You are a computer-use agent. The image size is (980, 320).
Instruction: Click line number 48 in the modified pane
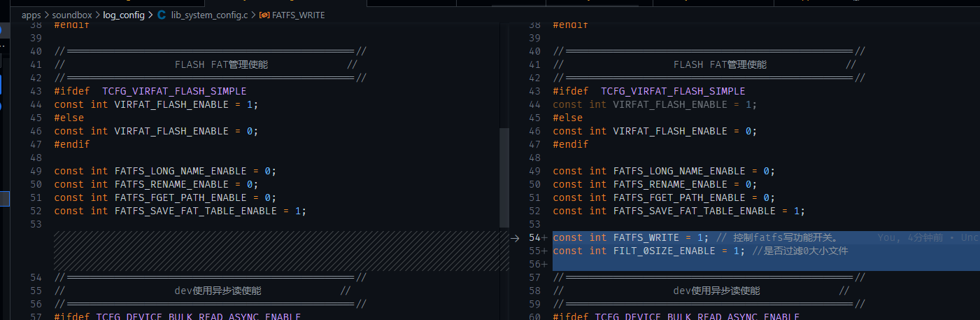[536, 158]
